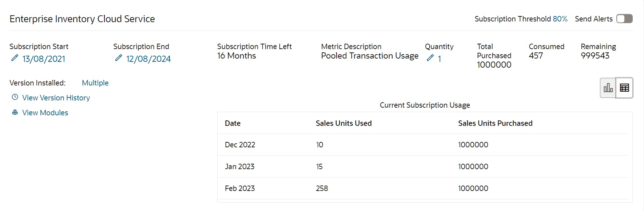This screenshot has height=215, width=644.
Task: Toggle Send Alerts switch
Action: (624, 19)
